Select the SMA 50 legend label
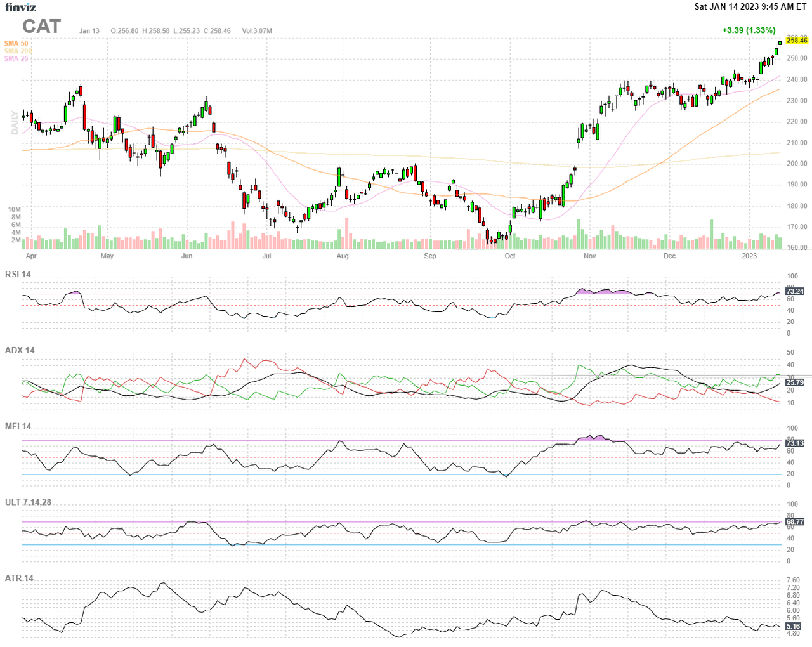The width and height of the screenshot is (812, 647). 16,44
